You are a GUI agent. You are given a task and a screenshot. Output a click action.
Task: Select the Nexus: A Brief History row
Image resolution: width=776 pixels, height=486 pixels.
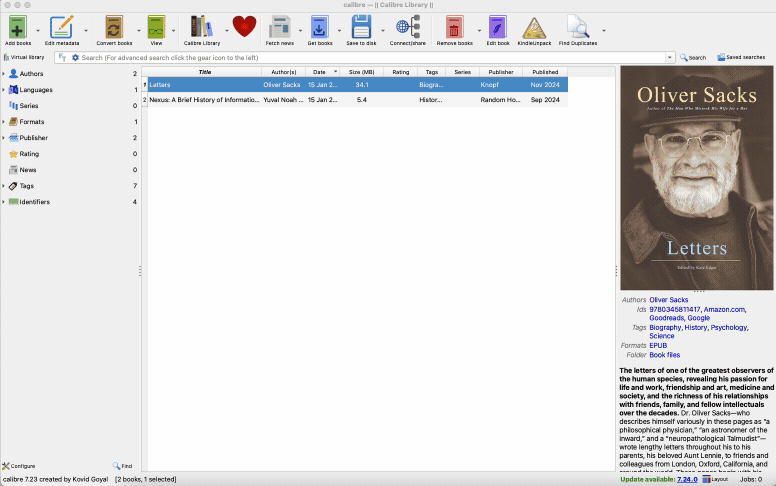[355, 99]
